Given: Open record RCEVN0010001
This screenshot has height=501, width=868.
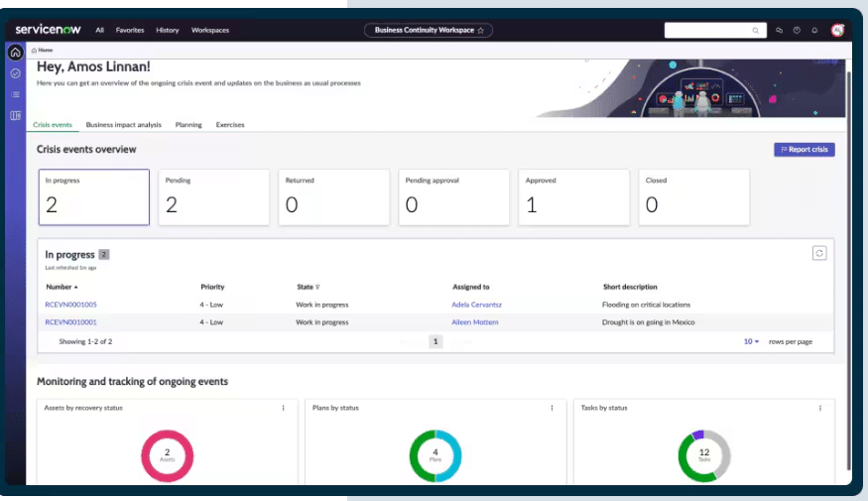Looking at the screenshot, I should click(70, 322).
